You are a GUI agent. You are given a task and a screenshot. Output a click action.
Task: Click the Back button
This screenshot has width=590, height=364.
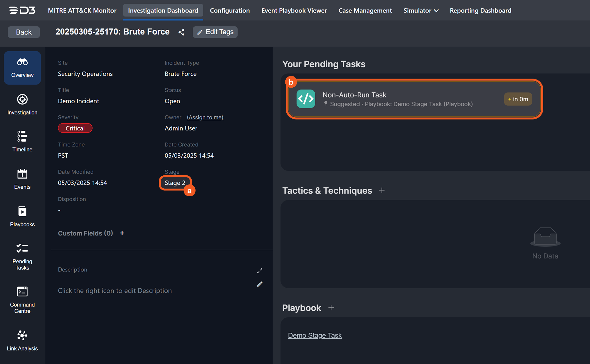24,32
